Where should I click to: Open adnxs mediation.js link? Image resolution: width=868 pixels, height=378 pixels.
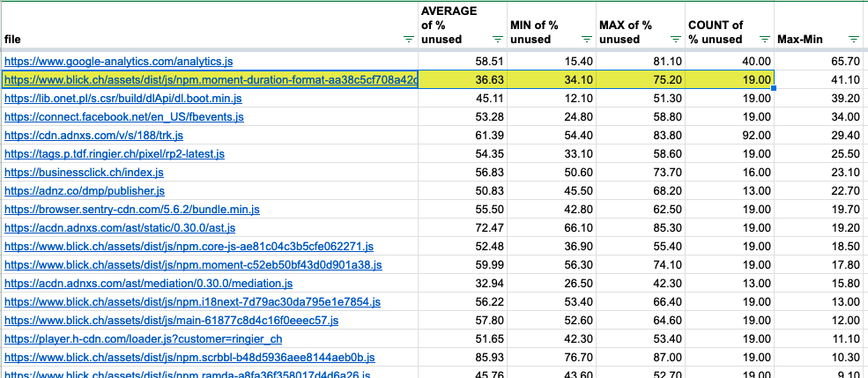148,284
